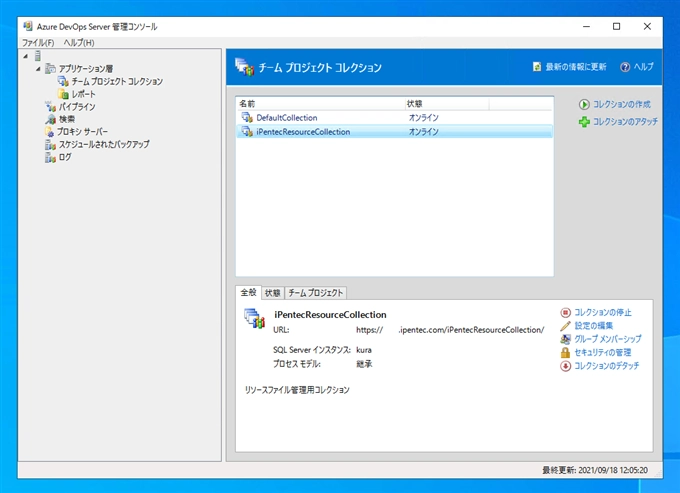680x493 pixels.
Task: Select スケジュールされたバックアップ in the tree
Action: pyautogui.click(x=104, y=144)
